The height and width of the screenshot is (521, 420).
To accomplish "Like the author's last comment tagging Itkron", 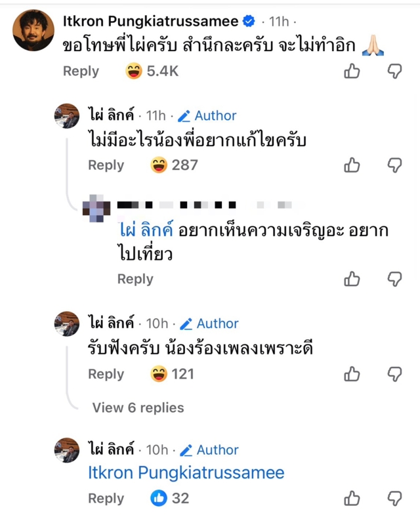I will pos(352,498).
